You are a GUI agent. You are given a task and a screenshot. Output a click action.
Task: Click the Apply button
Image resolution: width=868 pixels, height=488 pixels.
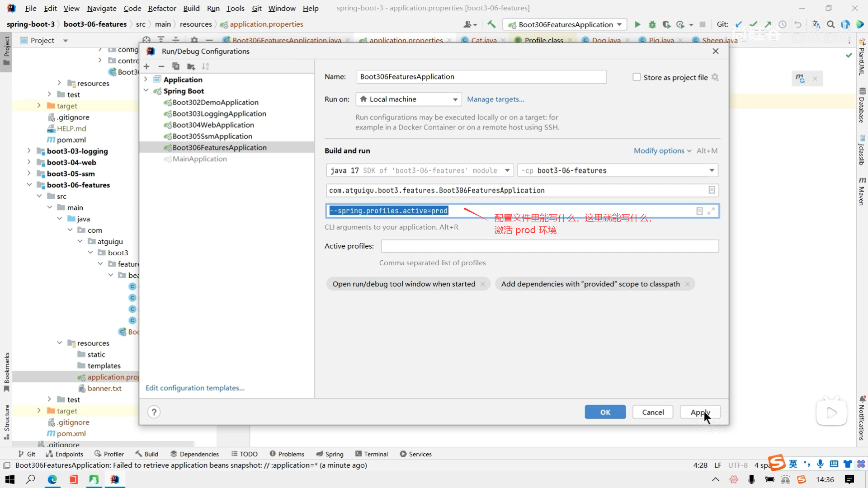pyautogui.click(x=700, y=412)
